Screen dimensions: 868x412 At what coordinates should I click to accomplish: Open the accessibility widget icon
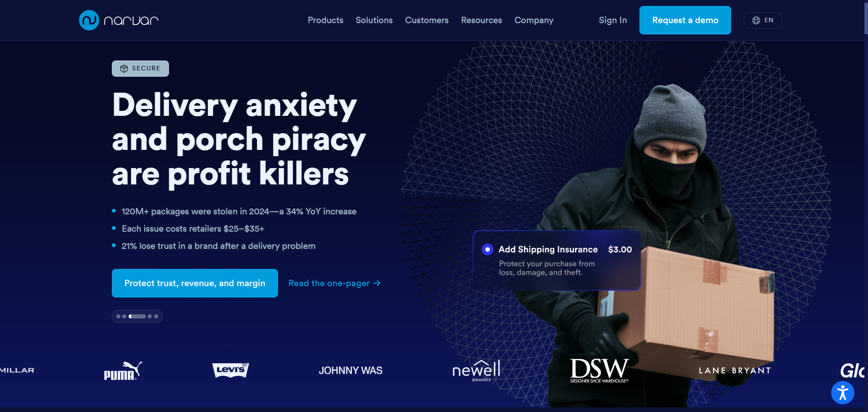tap(843, 392)
